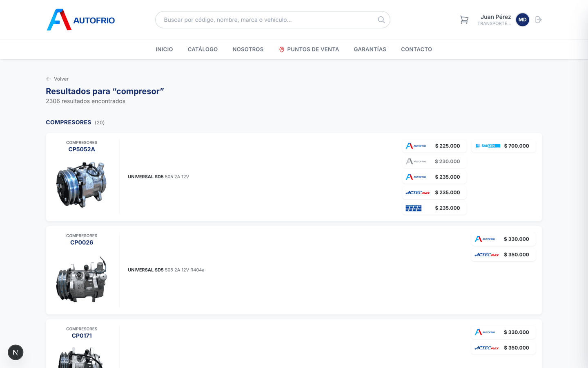Screen dimensions: 588x368
Task: Click the description ending in R404a
Action: [166, 270]
